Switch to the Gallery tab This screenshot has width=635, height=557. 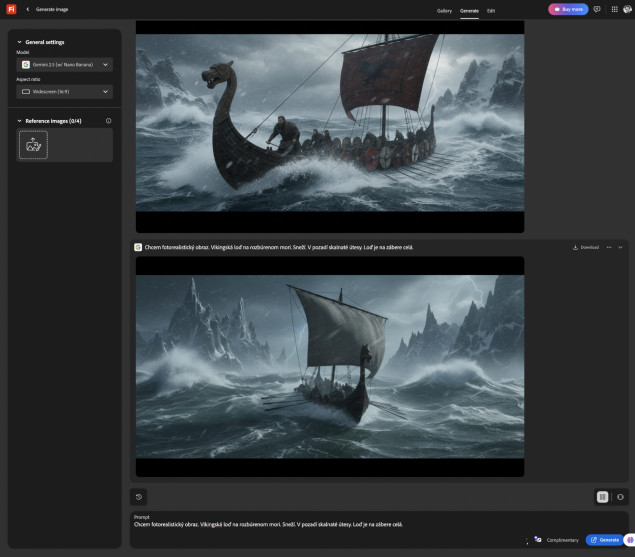(444, 10)
